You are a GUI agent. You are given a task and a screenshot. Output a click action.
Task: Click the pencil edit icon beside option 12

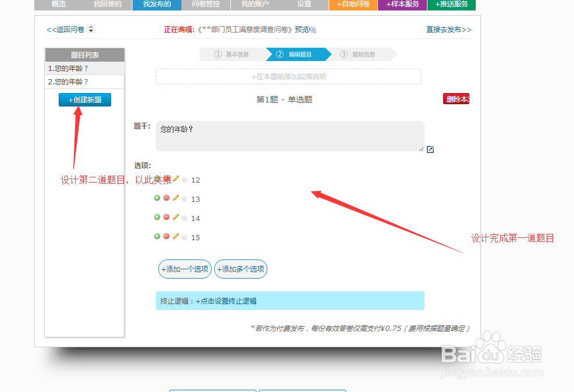pos(176,179)
